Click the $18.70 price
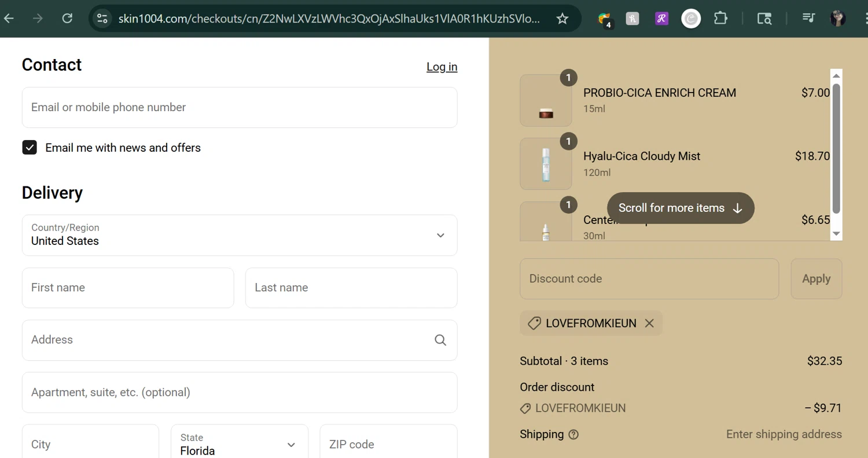This screenshot has height=458, width=868. (x=812, y=156)
